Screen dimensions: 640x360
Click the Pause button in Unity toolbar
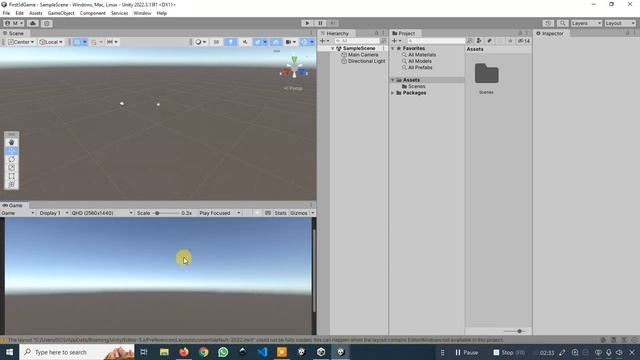tap(320, 23)
